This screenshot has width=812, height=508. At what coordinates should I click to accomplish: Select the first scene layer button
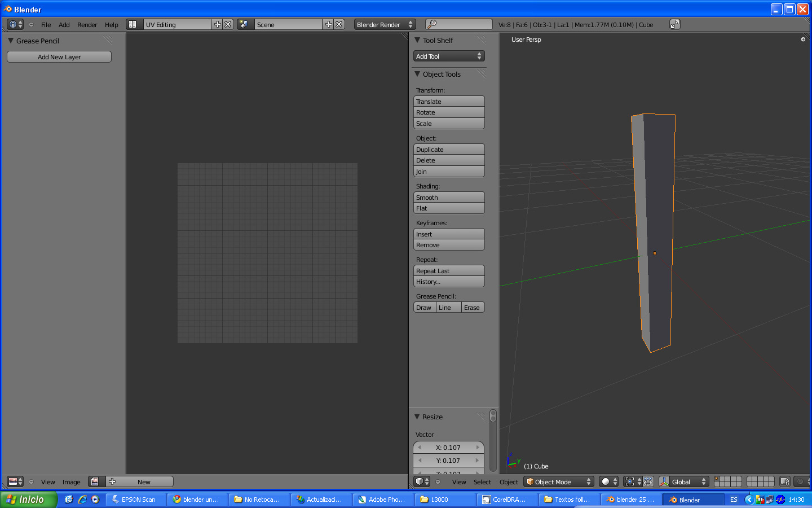(717, 479)
